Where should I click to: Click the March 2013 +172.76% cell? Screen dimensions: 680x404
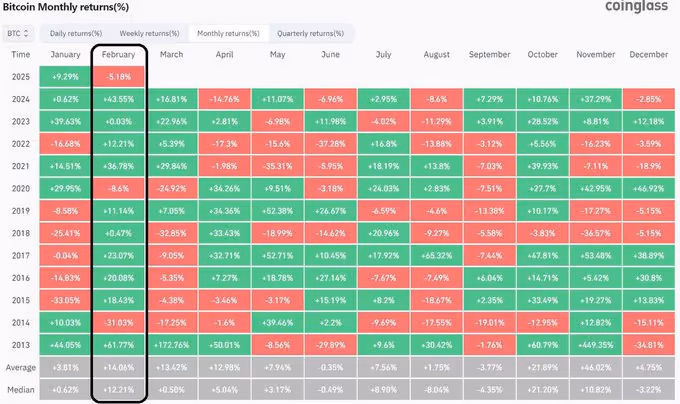click(172, 344)
